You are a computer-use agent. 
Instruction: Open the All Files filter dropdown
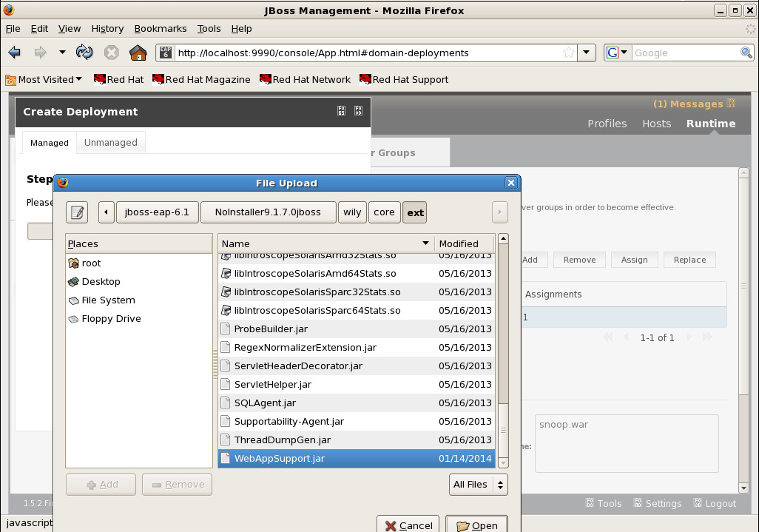click(x=478, y=485)
